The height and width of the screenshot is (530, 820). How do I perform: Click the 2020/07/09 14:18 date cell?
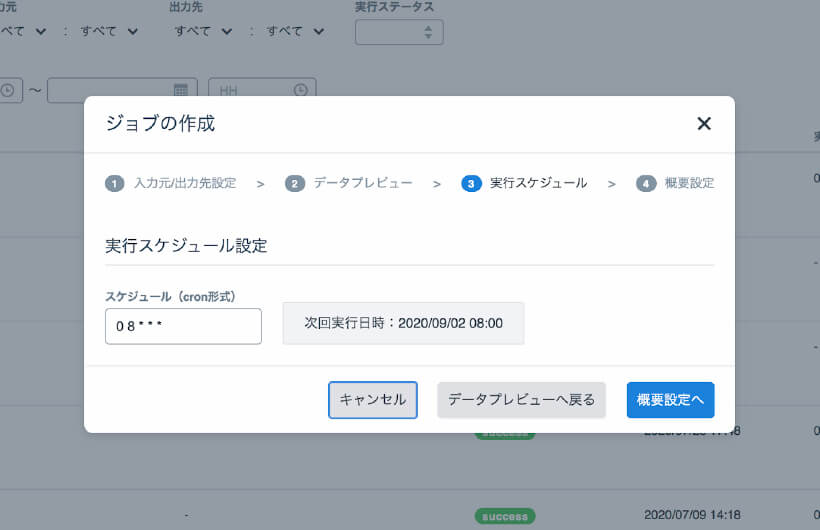tap(692, 515)
